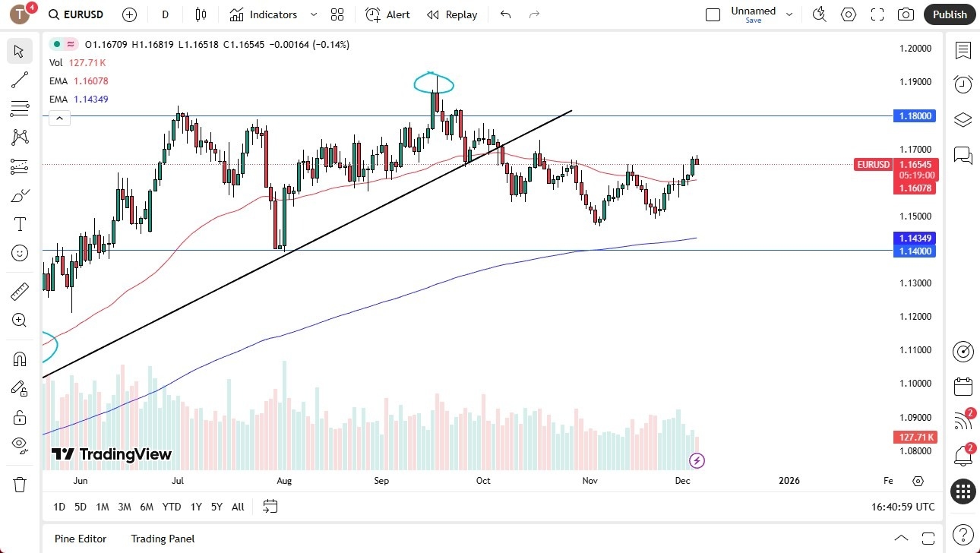Viewport: 980px width, 553px height.
Task: Switch to the Pine Editor tab
Action: click(80, 539)
